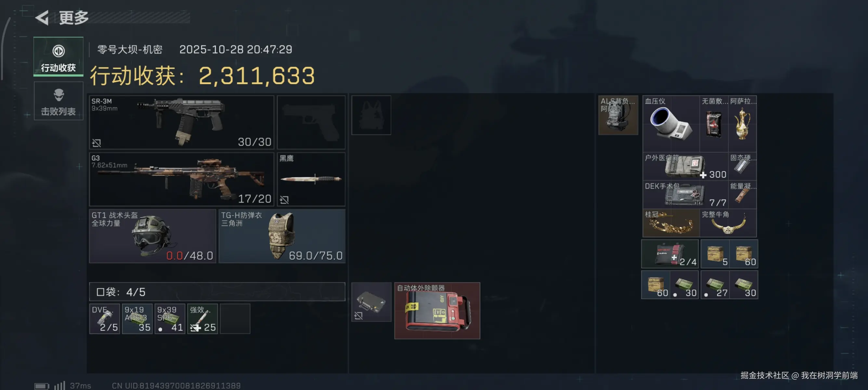This screenshot has height=390, width=868.
Task: Select the GT1 战术头盔 helmet
Action: pyautogui.click(x=153, y=236)
